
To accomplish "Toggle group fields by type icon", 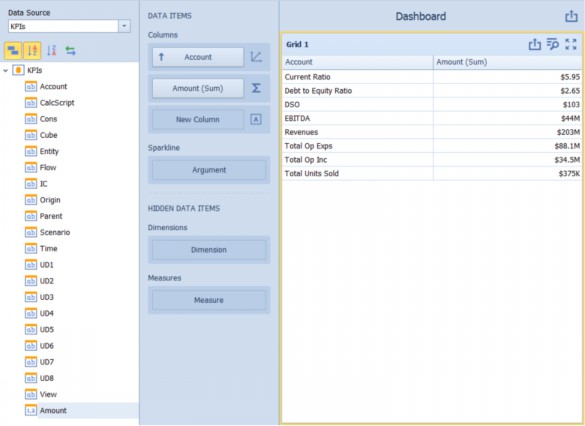I will (x=13, y=51).
